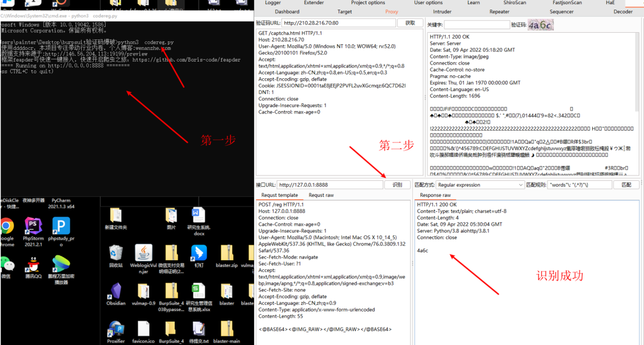644x345 pixels.
Task: Open the Obsidian shortcut
Action: pos(116,291)
